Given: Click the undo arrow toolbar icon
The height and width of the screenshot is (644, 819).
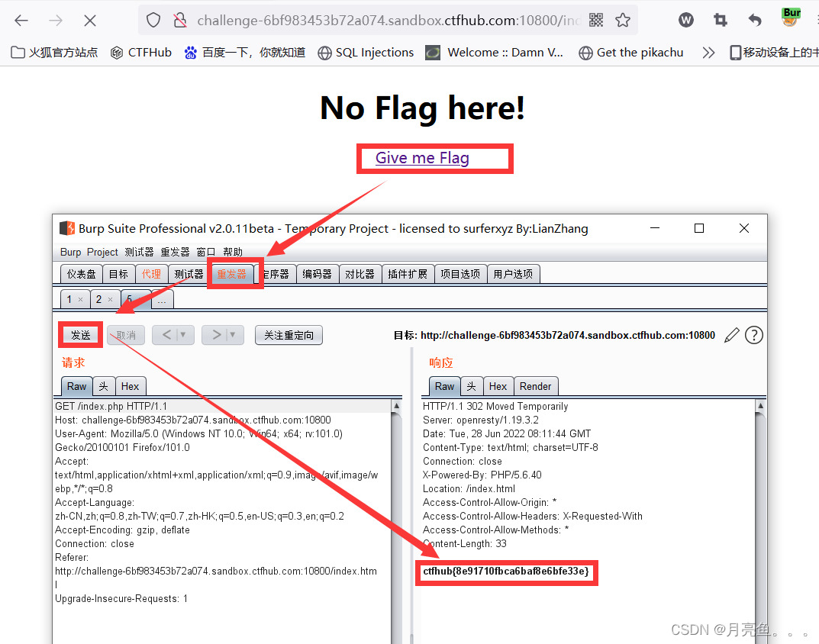Looking at the screenshot, I should (755, 21).
